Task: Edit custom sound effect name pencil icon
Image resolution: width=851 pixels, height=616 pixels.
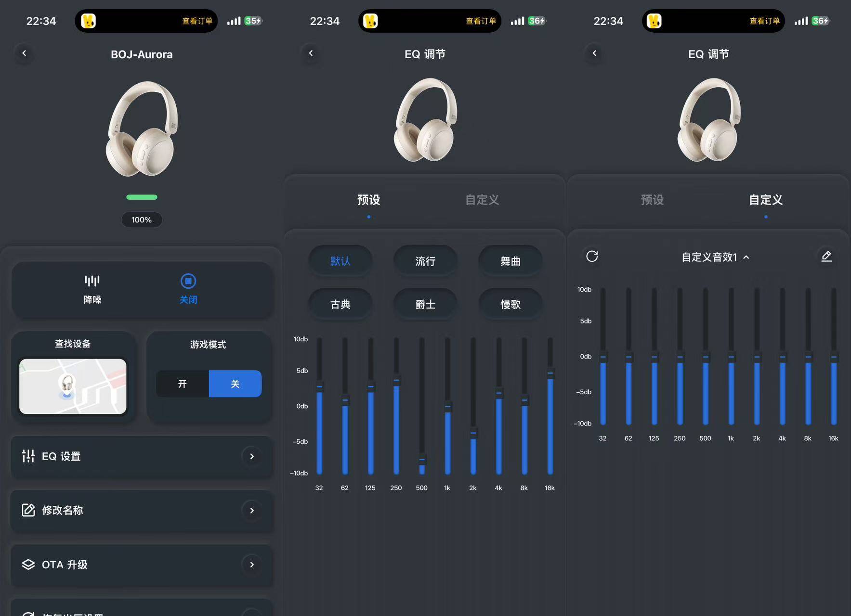Action: click(x=826, y=256)
